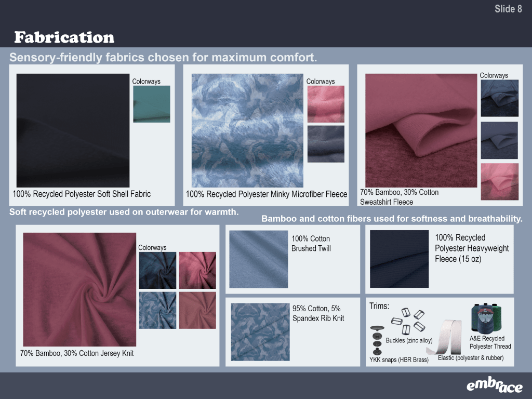Select the large pink Sweatshirt Fleece photo
Screen dimensions: 532x399
coord(421,130)
